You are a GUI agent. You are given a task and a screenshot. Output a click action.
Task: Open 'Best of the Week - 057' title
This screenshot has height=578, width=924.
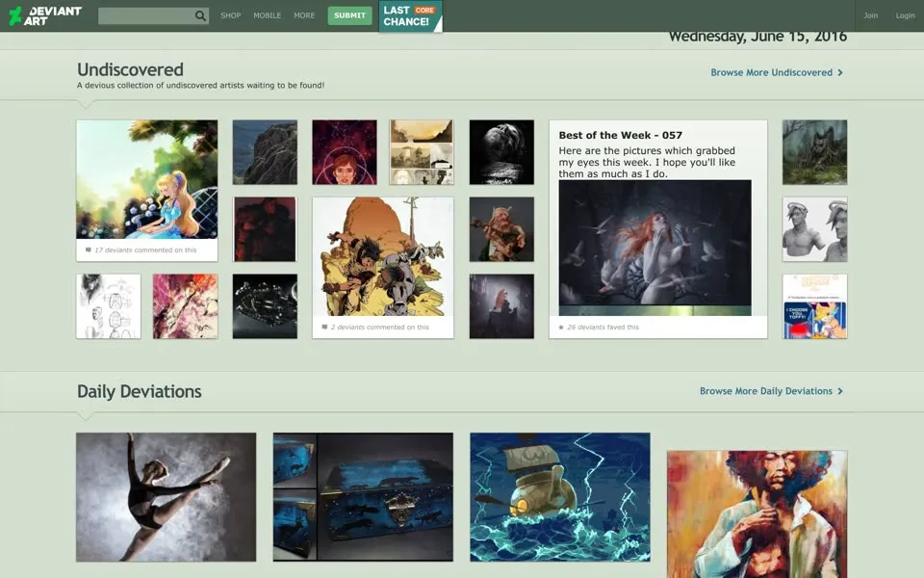pos(620,135)
